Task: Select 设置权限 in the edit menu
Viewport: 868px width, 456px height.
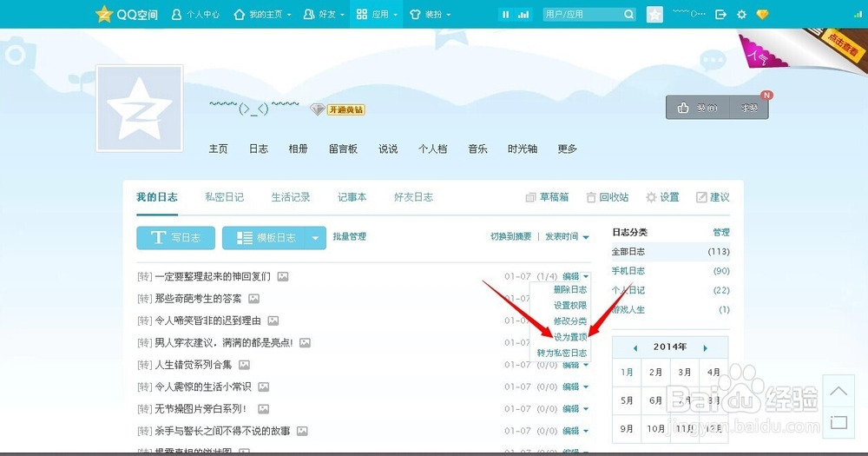Action: click(x=570, y=305)
